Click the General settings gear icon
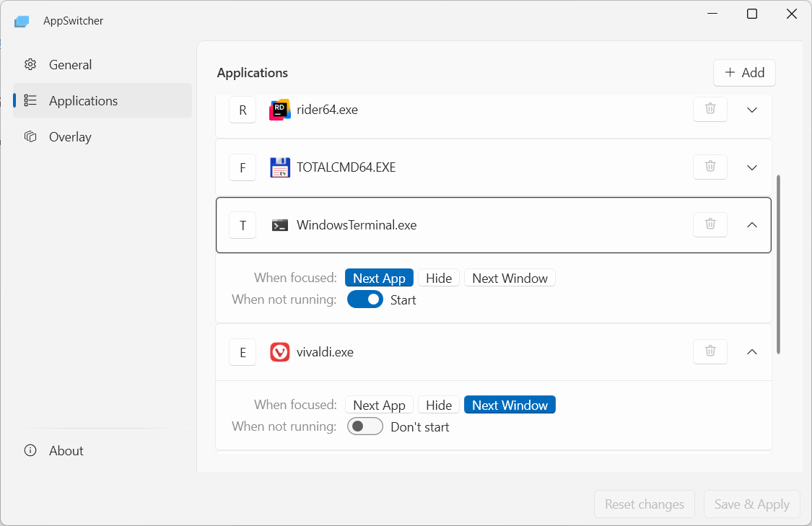This screenshot has width=812, height=526. (30, 64)
